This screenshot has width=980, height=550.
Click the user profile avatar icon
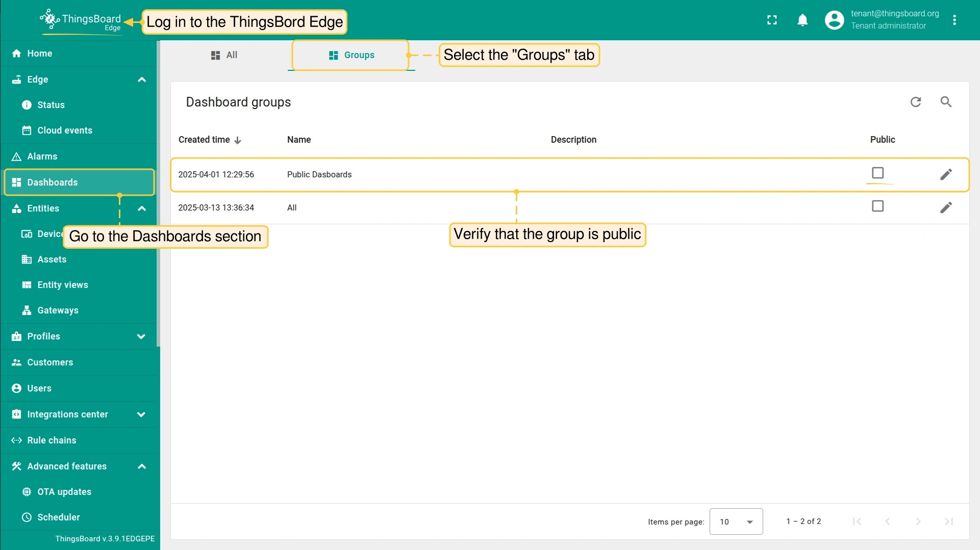click(834, 20)
